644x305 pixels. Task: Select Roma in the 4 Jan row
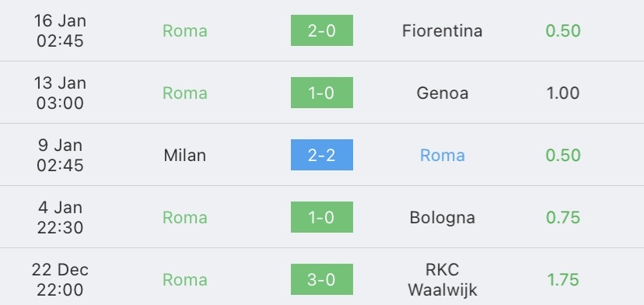click(185, 217)
